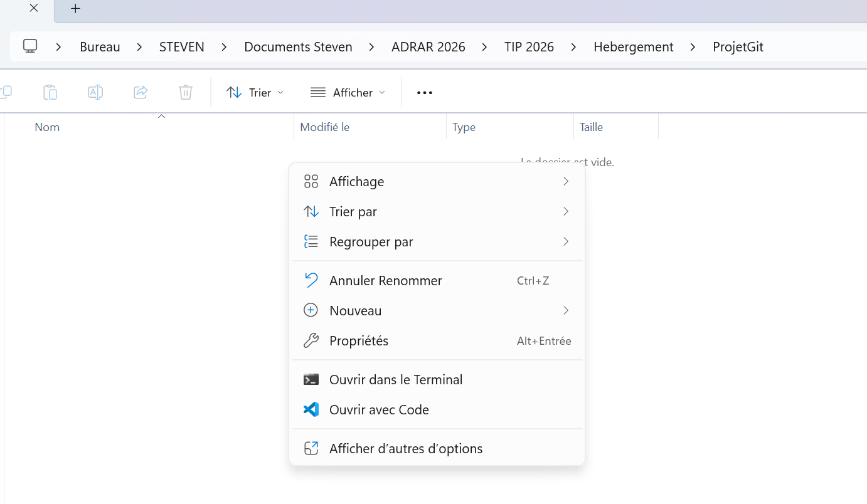Image resolution: width=867 pixels, height=504 pixels.
Task: Expand the Nouveau submenu
Action: (437, 310)
